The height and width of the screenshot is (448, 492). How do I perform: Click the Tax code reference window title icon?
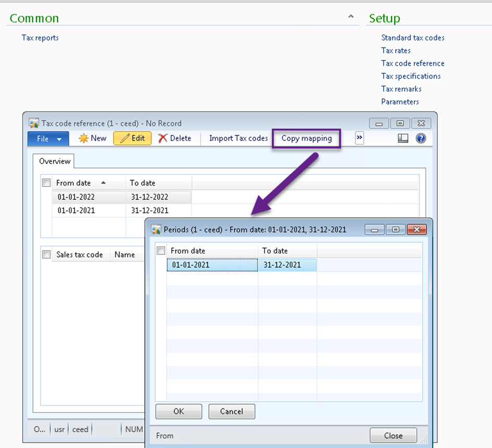pos(33,123)
